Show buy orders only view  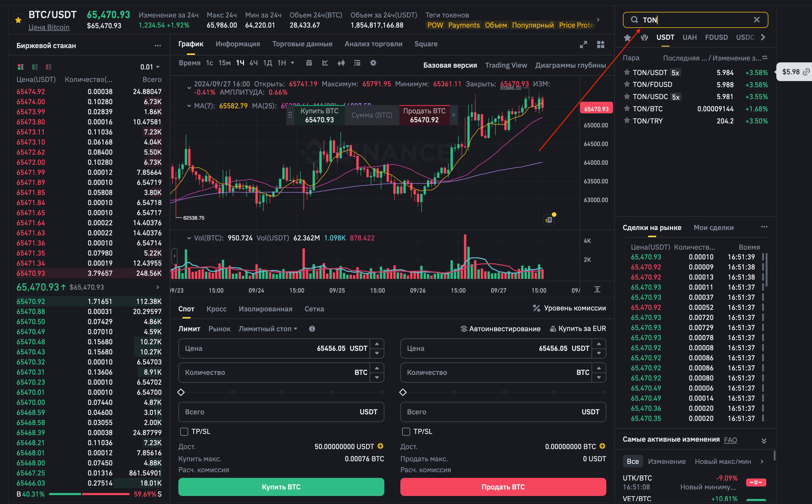[x=35, y=67]
